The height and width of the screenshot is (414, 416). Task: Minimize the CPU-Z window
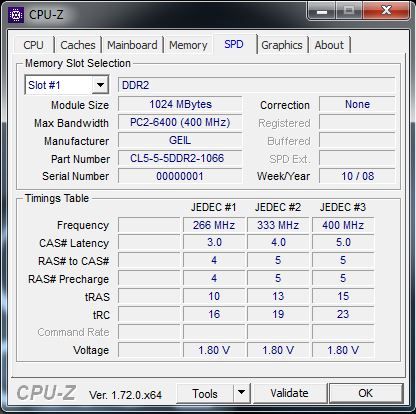tap(322, 12)
